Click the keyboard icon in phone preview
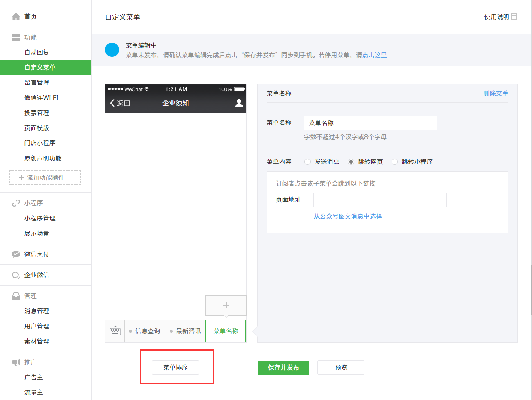 tap(115, 331)
